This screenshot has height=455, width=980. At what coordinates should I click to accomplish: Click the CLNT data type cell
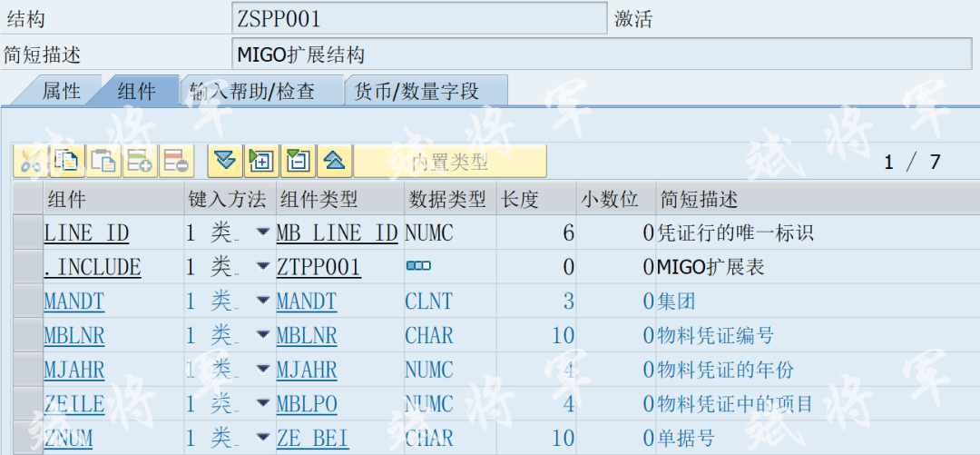click(x=428, y=302)
